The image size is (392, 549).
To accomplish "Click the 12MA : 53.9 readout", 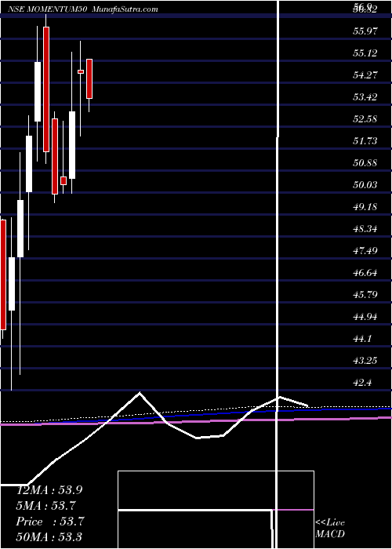I will (49, 490).
